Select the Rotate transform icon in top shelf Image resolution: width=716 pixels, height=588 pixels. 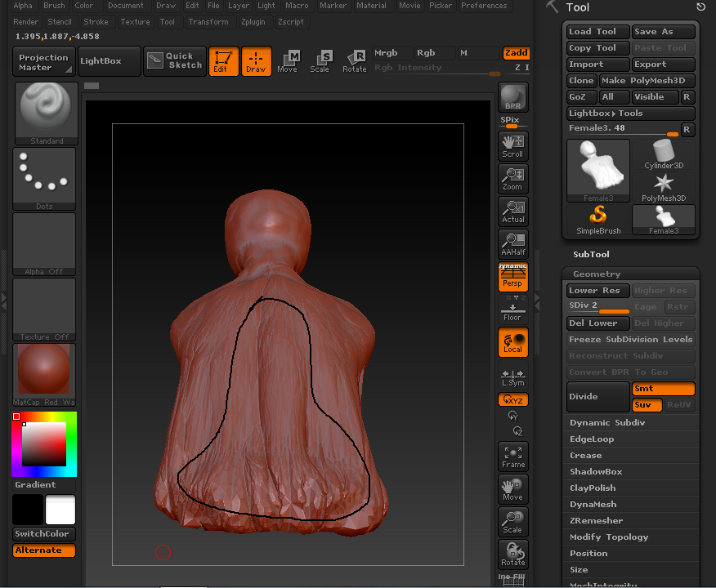355,61
